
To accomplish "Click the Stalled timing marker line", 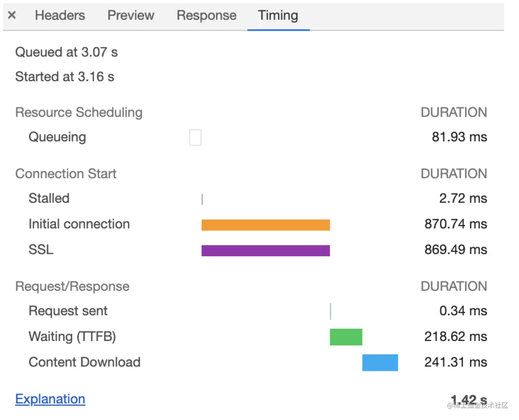I will coord(202,199).
